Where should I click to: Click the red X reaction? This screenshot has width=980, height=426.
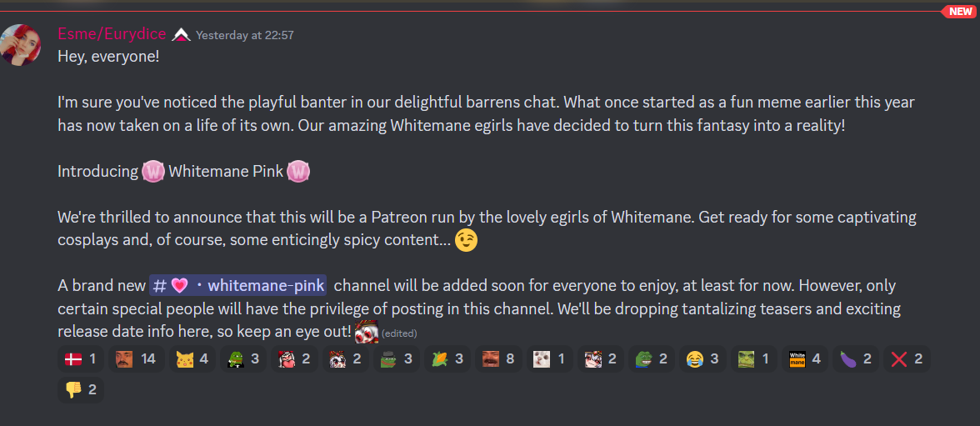[x=907, y=359]
